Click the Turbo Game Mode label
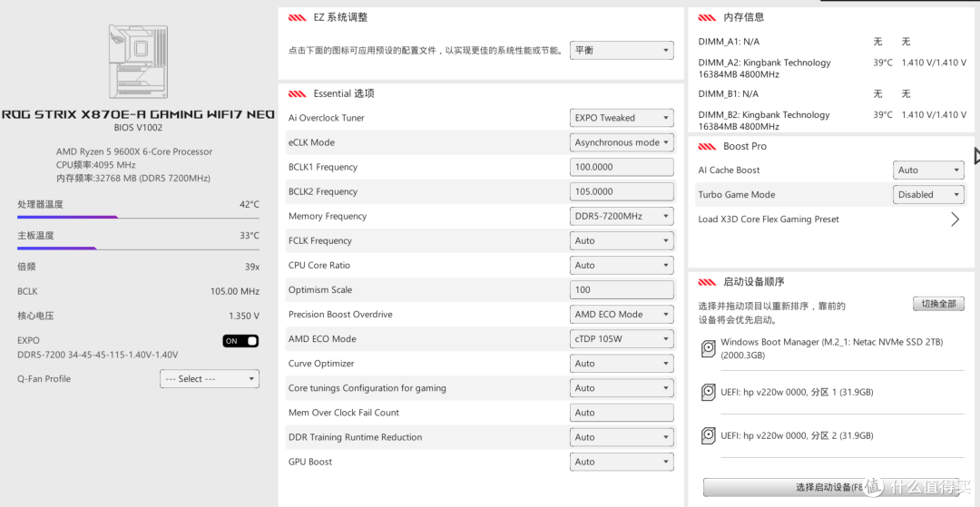Screen dimensions: 980x507 point(736,195)
